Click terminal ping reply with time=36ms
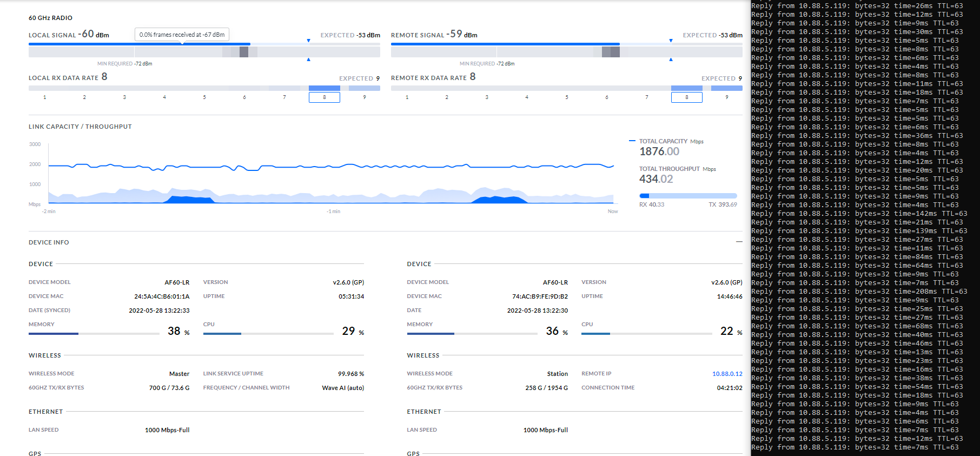This screenshot has width=980, height=456. point(857,136)
